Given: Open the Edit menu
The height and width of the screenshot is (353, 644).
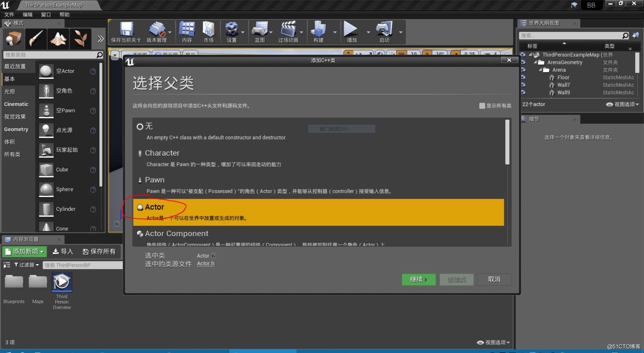Looking at the screenshot, I should (x=28, y=14).
